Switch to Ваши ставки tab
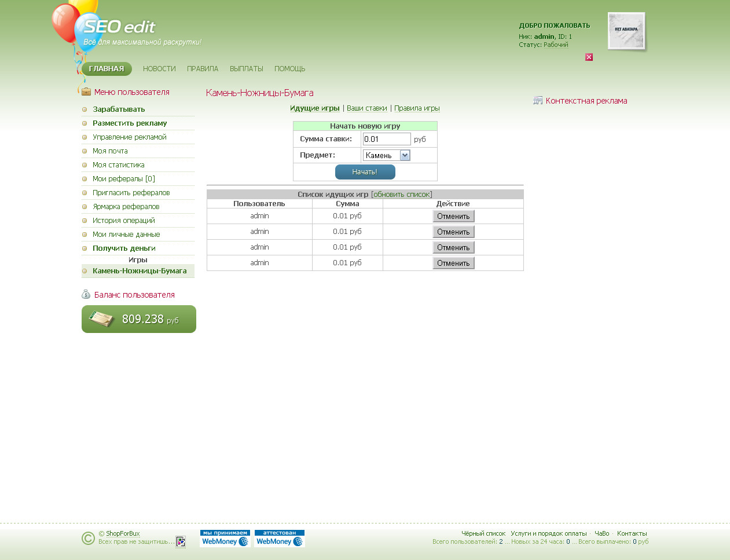 [x=366, y=108]
